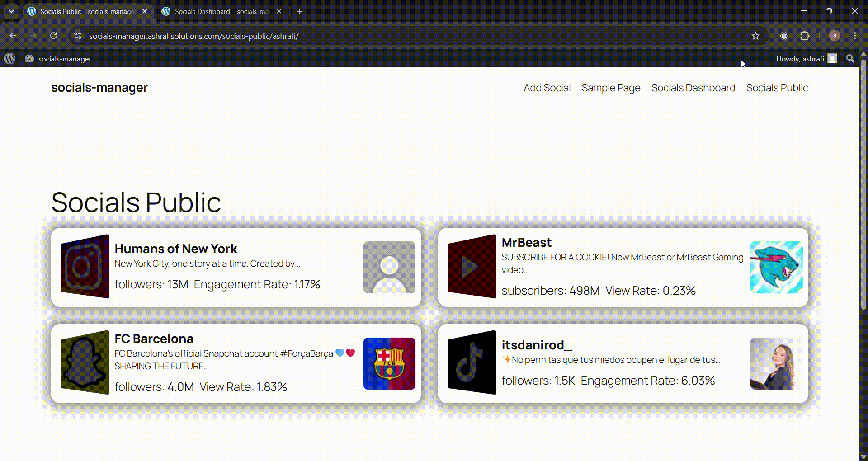Open the MrBeast panther logo thumbnail

tap(776, 267)
